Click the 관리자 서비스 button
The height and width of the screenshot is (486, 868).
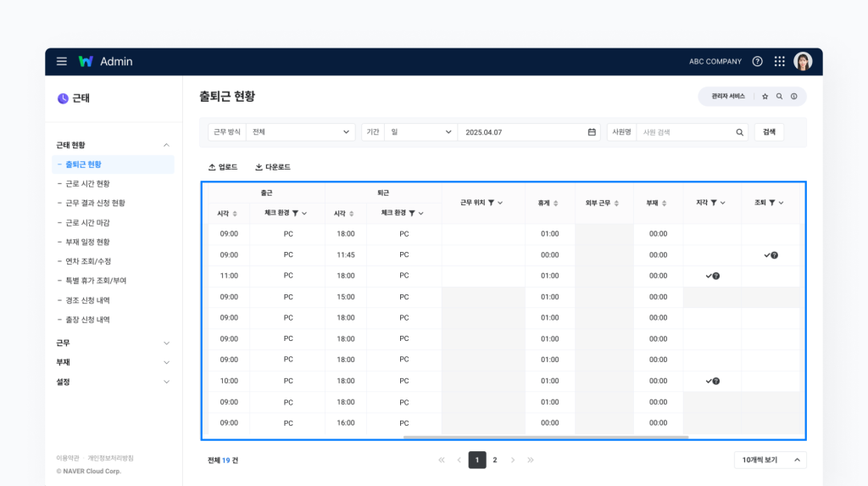pos(728,97)
